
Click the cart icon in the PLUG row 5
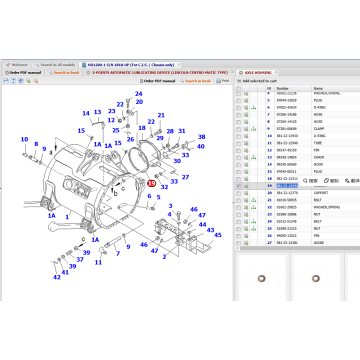[x=246, y=100]
